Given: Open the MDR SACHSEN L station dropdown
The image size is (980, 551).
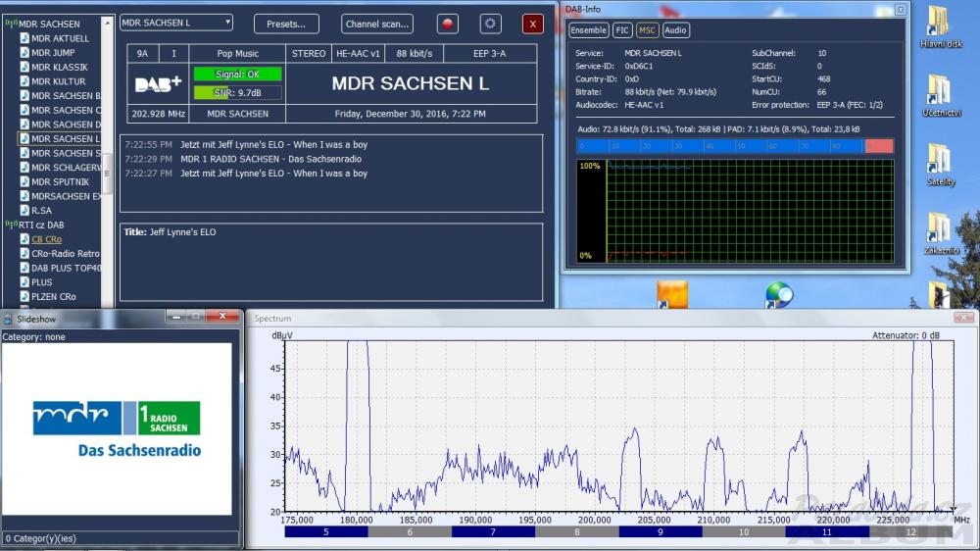Looking at the screenshot, I should click(176, 23).
